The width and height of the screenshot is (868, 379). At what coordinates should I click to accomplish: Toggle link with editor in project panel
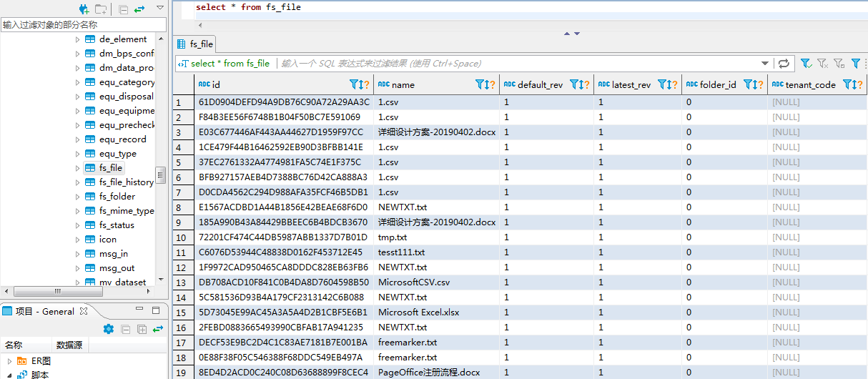click(x=158, y=329)
